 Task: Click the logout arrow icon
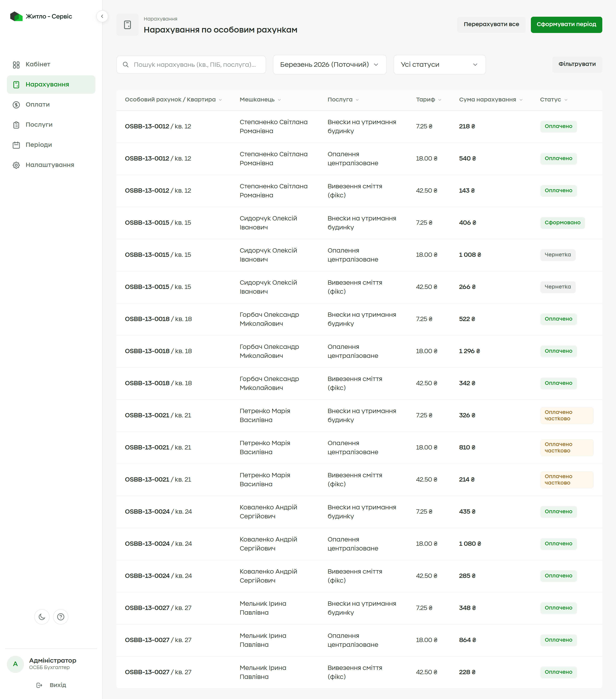(x=39, y=685)
